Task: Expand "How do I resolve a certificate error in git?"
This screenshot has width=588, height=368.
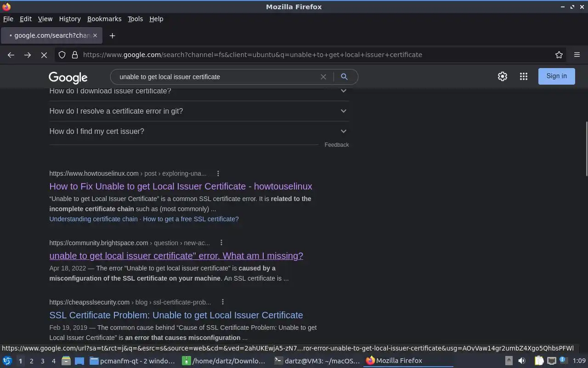Action: click(198, 111)
